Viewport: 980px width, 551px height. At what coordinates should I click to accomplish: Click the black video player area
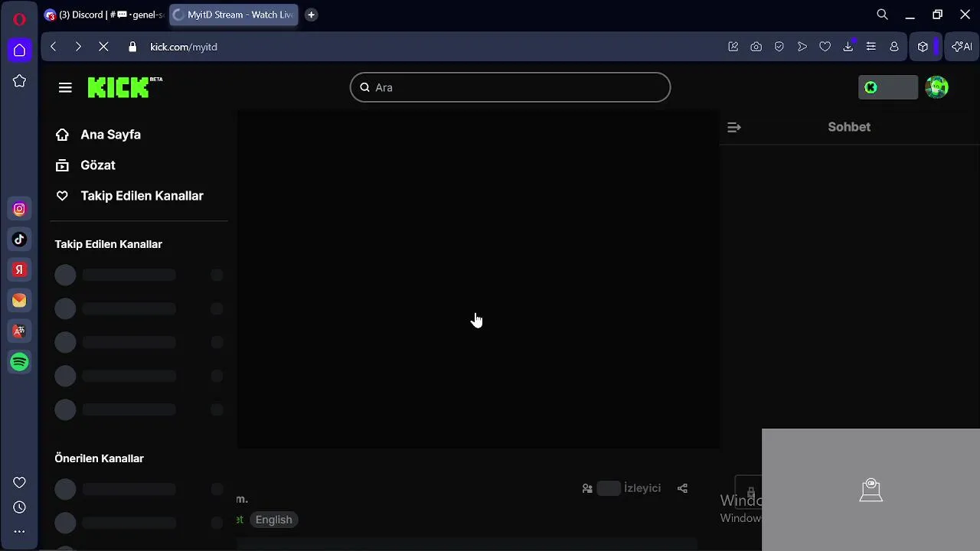click(x=478, y=279)
